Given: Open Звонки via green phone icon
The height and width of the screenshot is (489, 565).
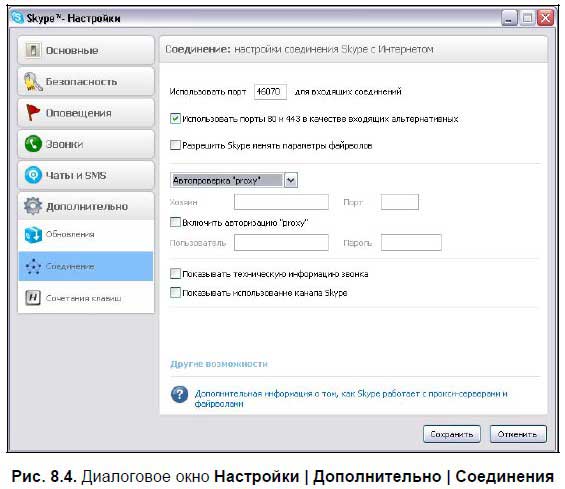Looking at the screenshot, I should tap(33, 144).
